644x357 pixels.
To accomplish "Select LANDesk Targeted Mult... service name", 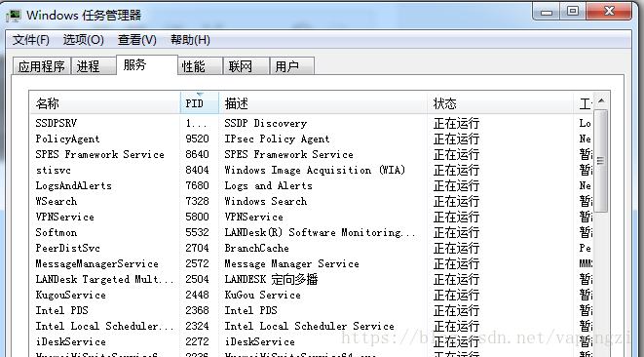I will [104, 280].
